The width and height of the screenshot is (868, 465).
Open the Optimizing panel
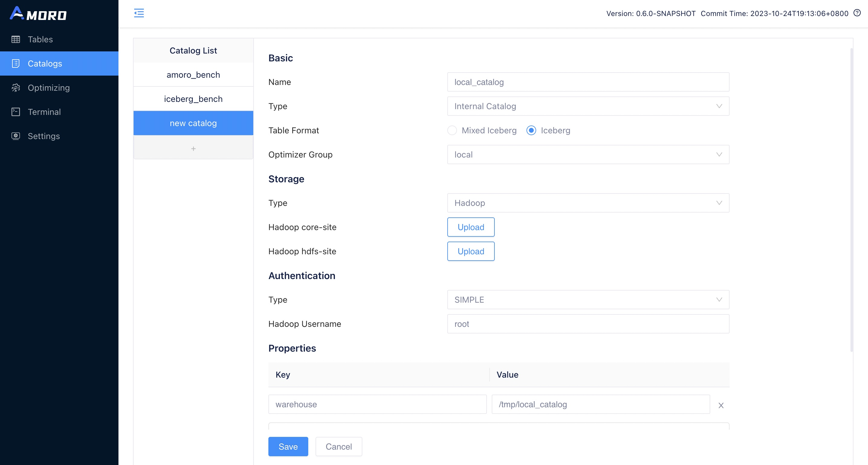point(49,88)
